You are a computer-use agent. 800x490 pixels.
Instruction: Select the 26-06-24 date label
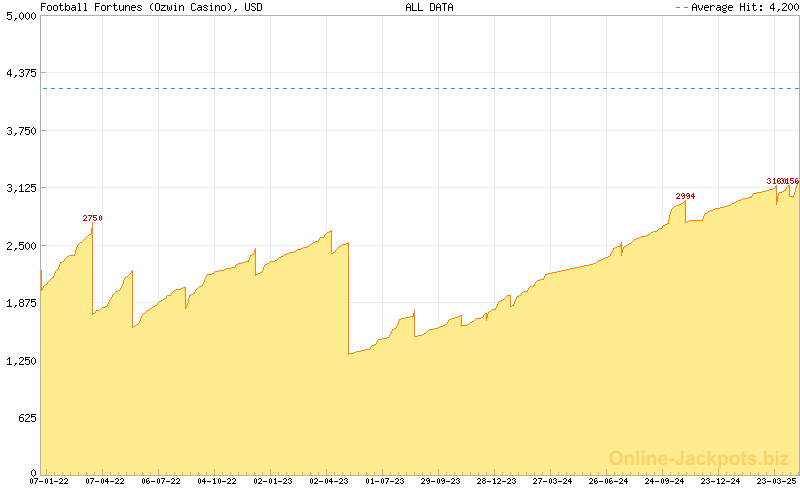[609, 481]
